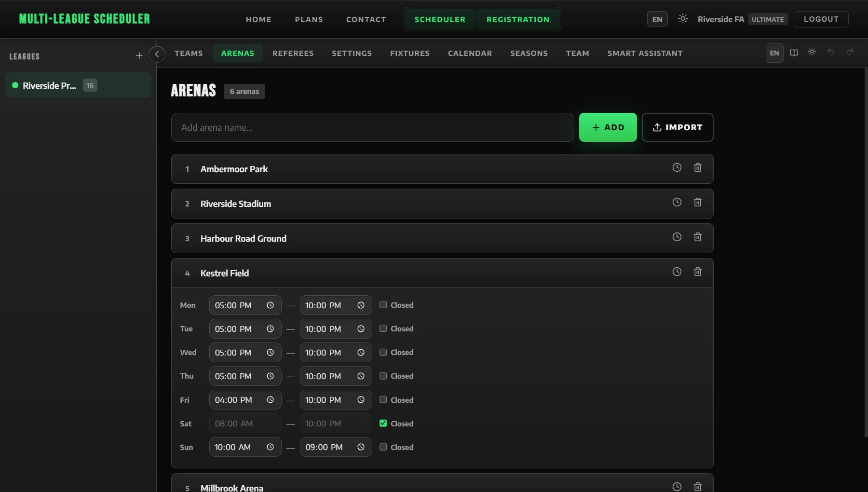Image resolution: width=868 pixels, height=492 pixels.
Task: Open the Fixtures tab
Action: (410, 53)
